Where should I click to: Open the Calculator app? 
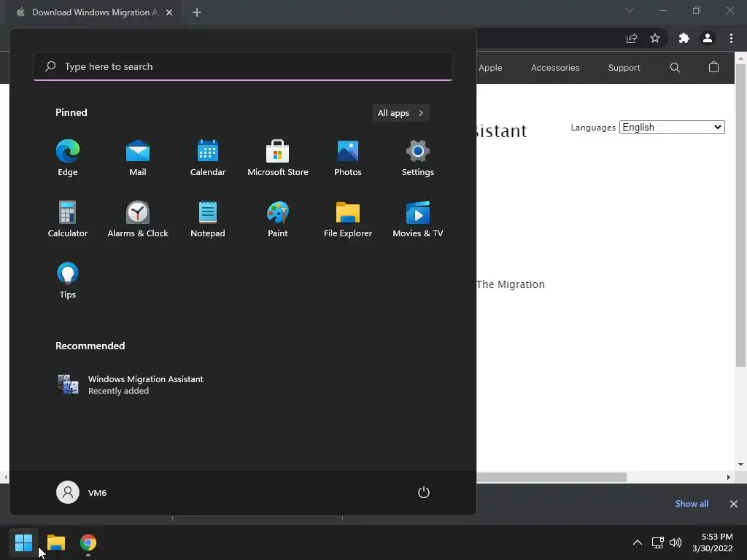pyautogui.click(x=68, y=219)
